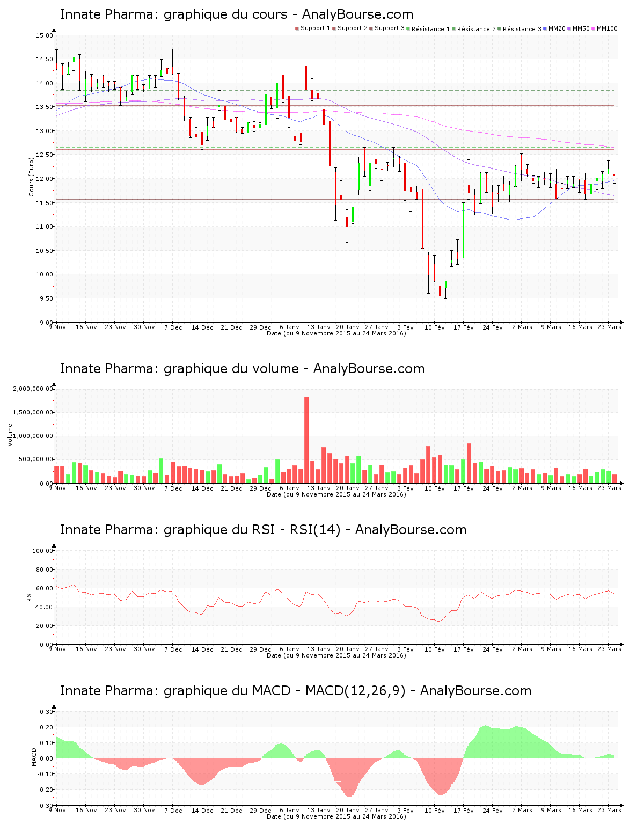Click the 12.00 price axis value
Screen dimensions: 644x832
(45, 179)
